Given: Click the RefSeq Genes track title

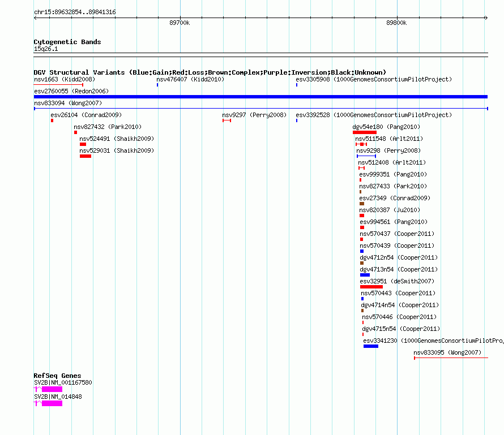Looking at the screenshot, I should pyautogui.click(x=57, y=376).
